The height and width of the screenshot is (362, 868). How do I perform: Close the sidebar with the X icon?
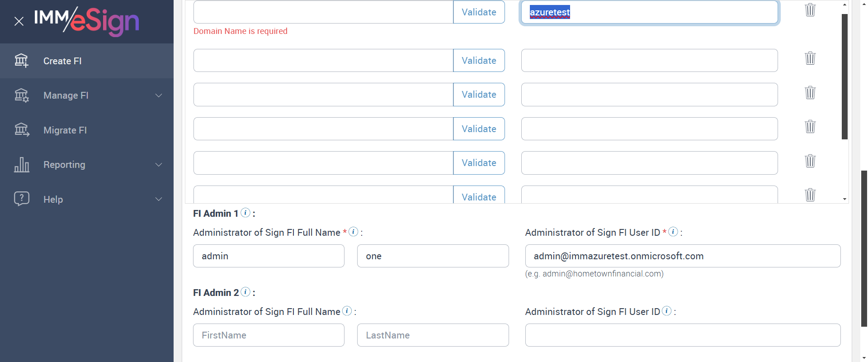point(19,21)
